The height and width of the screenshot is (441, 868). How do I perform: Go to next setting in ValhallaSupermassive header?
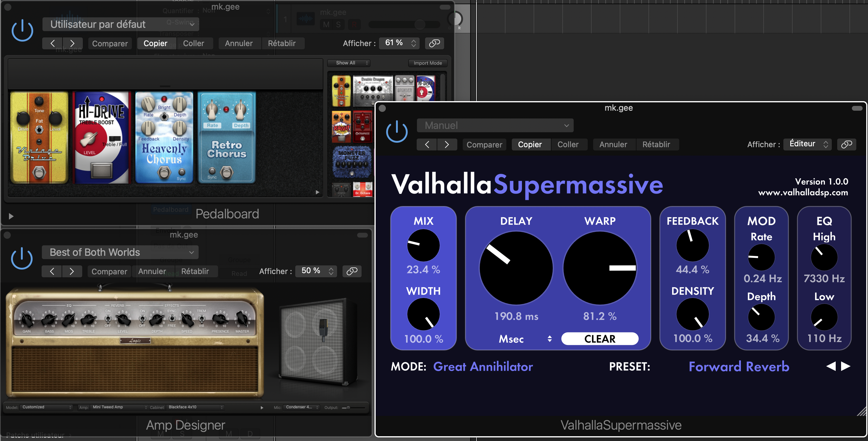[447, 145]
